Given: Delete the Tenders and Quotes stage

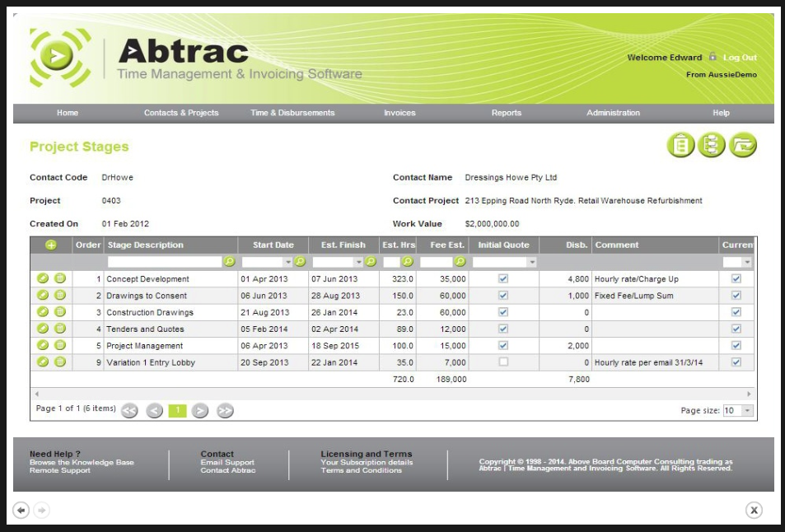Looking at the screenshot, I should [x=60, y=329].
